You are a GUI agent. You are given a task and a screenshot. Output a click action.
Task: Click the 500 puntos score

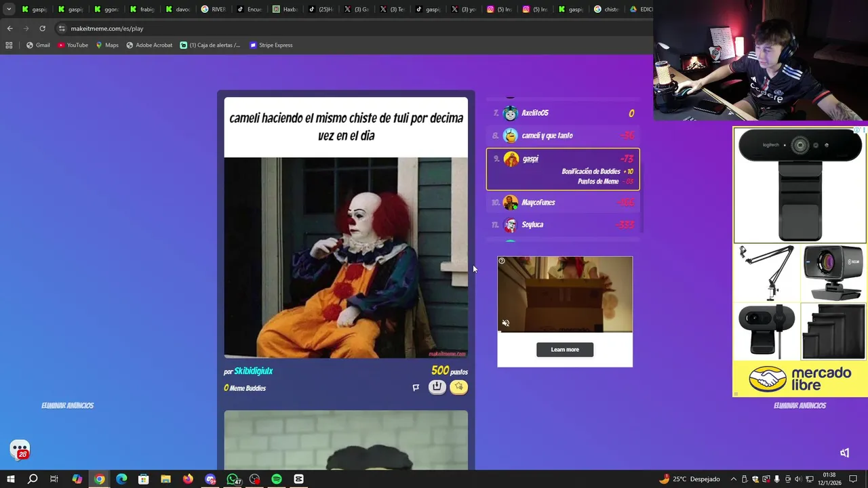coord(450,371)
